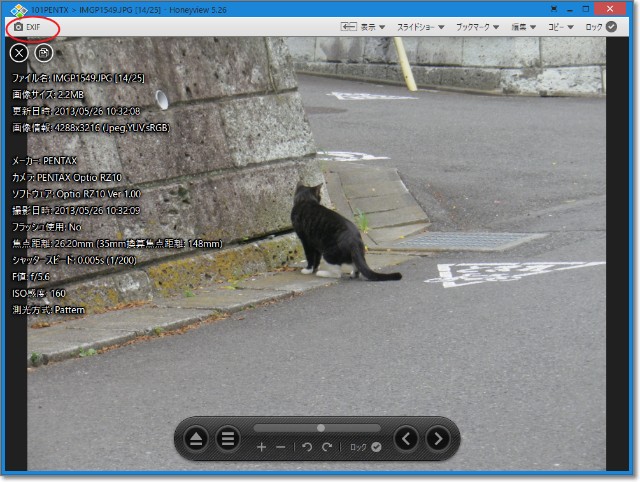640x482 pixels.
Task: Copy EXIF info to clipboard
Action: coord(44,53)
